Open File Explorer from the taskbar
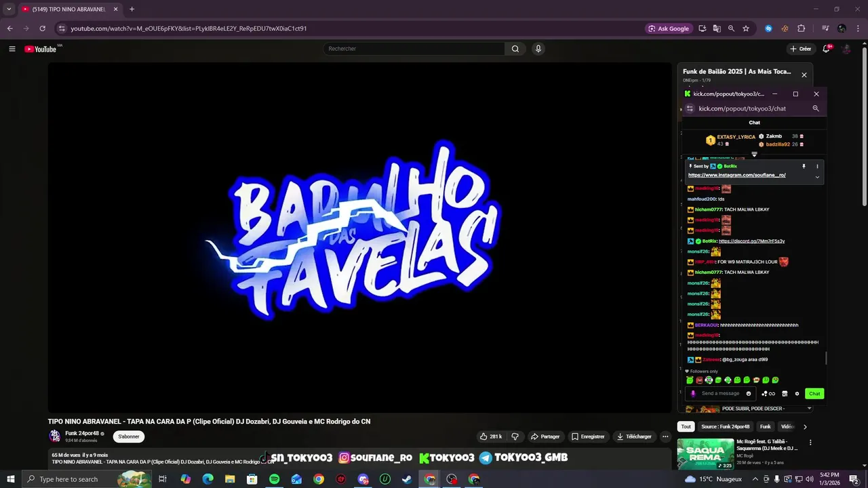This screenshot has width=868, height=488. tap(230, 479)
